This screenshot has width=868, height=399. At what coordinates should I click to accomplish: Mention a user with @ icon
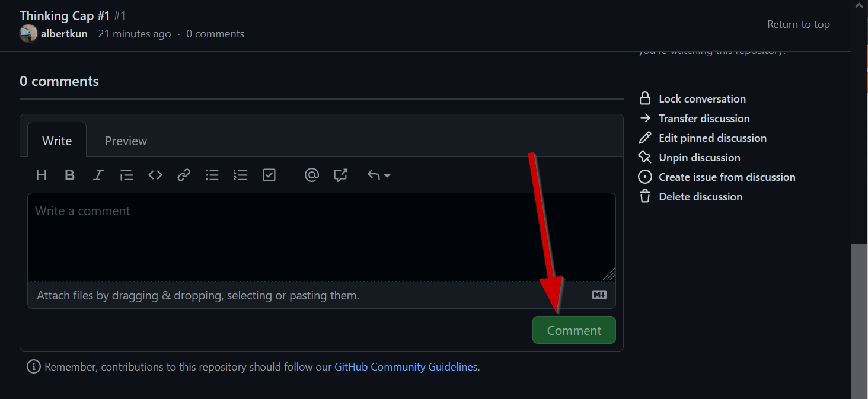pos(312,175)
